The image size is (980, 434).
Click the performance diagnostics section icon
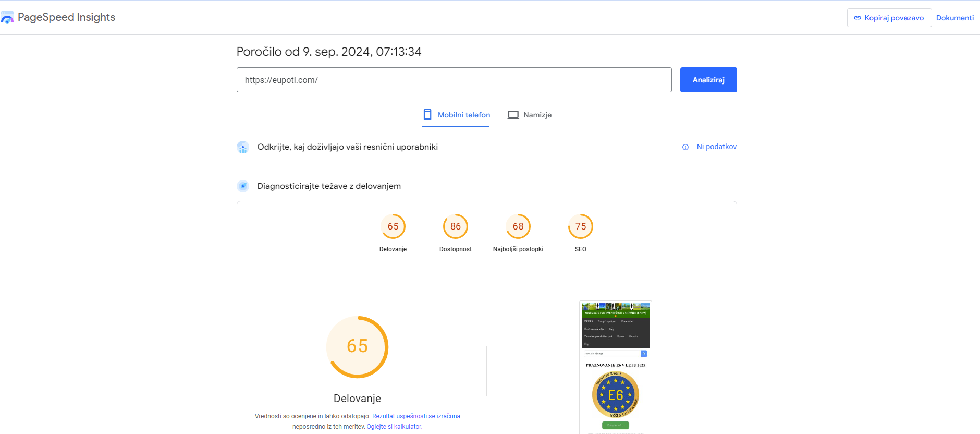[x=243, y=186]
